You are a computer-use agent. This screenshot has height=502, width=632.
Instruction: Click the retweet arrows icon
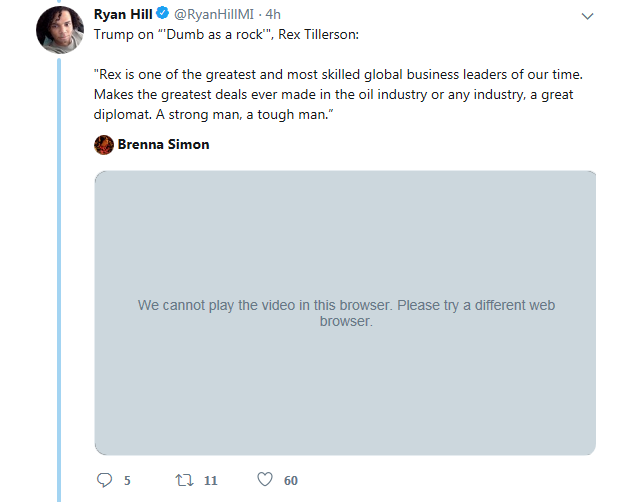point(184,480)
